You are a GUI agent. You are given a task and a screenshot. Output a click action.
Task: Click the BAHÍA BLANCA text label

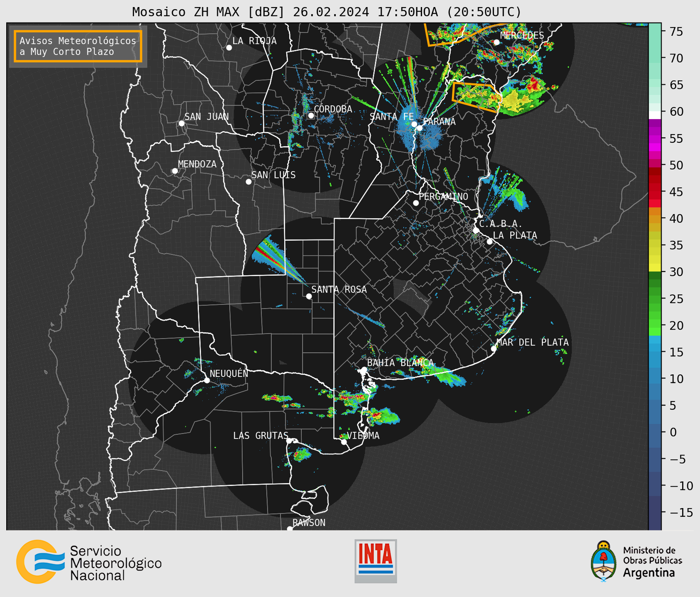pyautogui.click(x=400, y=363)
